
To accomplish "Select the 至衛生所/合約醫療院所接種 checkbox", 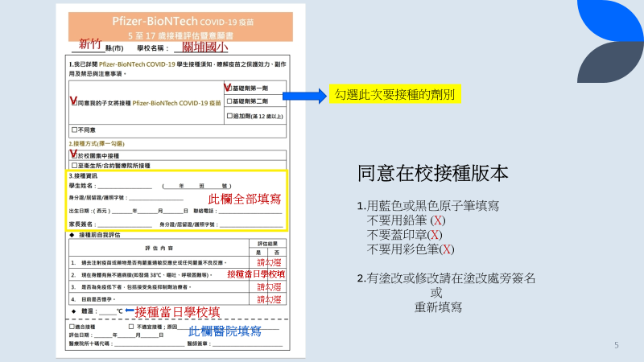I will [74, 166].
